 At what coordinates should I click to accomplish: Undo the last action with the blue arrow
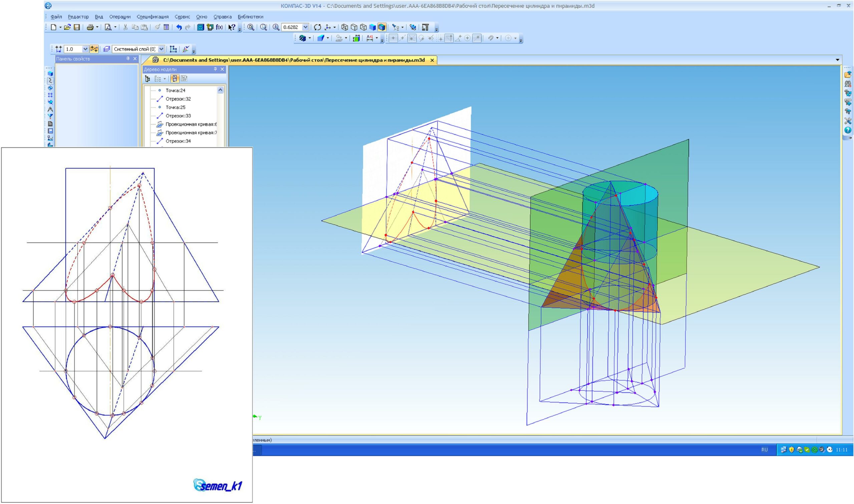tap(179, 27)
